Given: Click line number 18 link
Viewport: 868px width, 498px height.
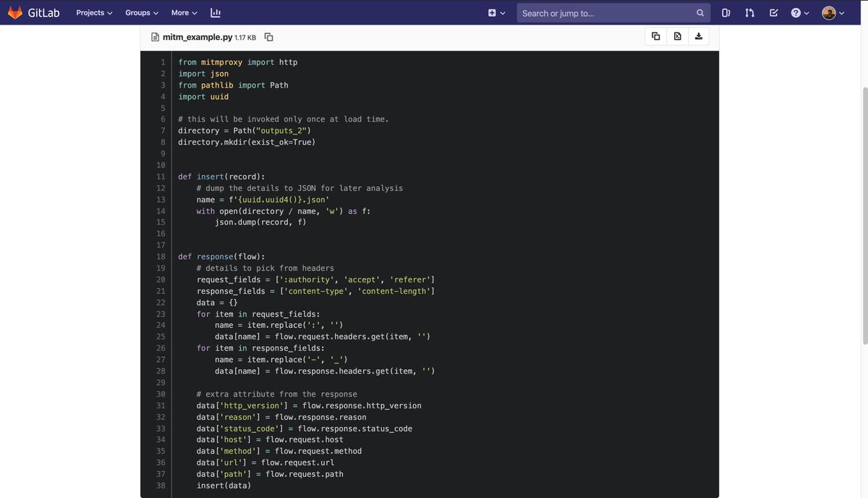Looking at the screenshot, I should point(161,256).
